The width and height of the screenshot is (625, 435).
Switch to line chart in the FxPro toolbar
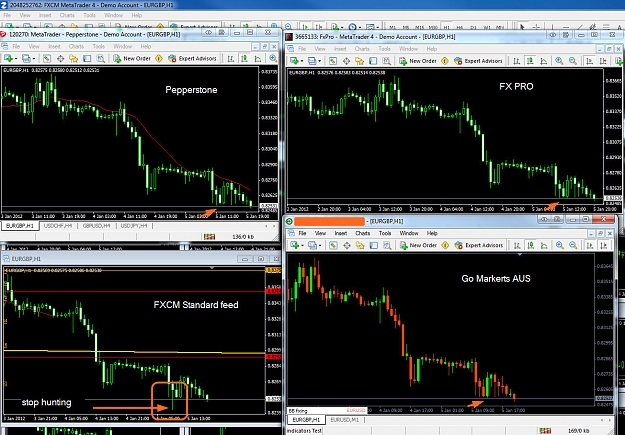click(x=544, y=61)
